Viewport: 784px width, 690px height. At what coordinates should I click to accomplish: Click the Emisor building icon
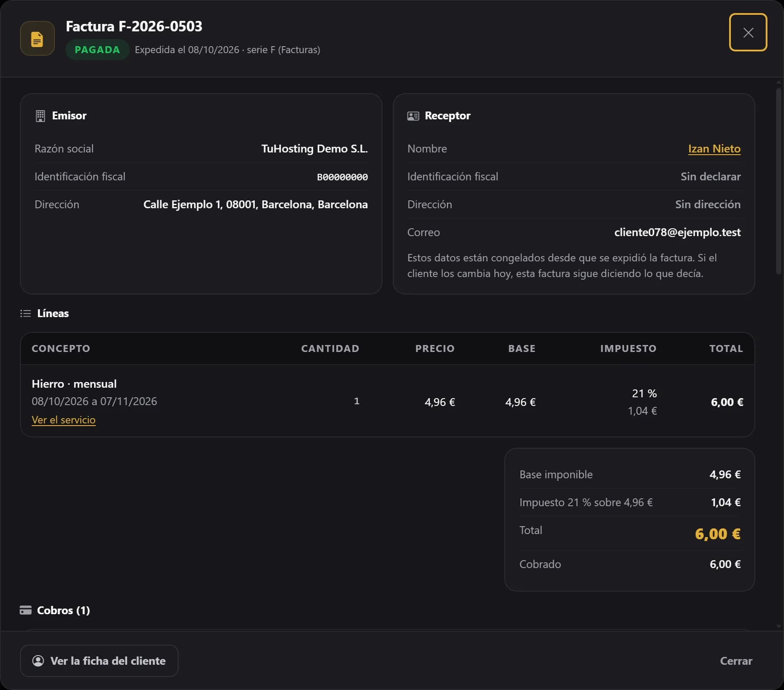pyautogui.click(x=40, y=116)
